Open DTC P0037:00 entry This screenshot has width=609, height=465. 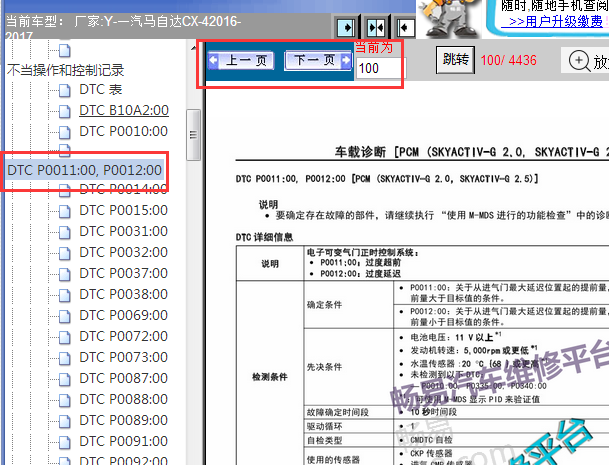(124, 273)
